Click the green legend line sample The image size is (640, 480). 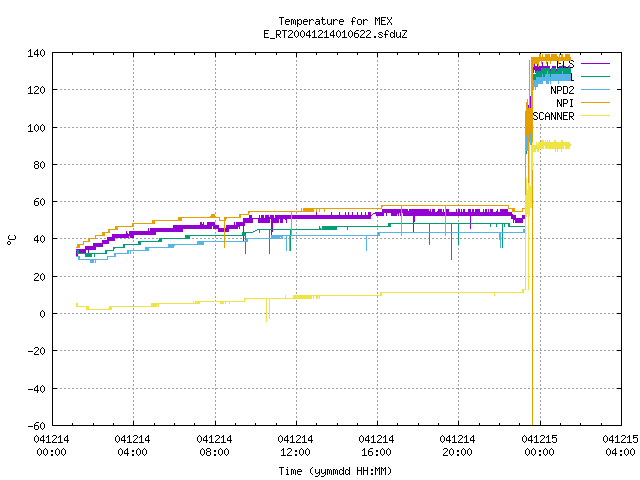[x=596, y=76]
